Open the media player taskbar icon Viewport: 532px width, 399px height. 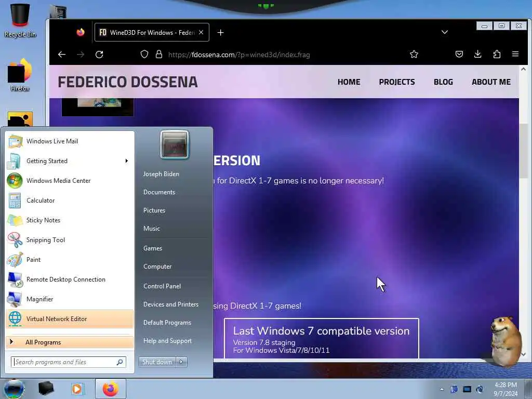click(77, 389)
